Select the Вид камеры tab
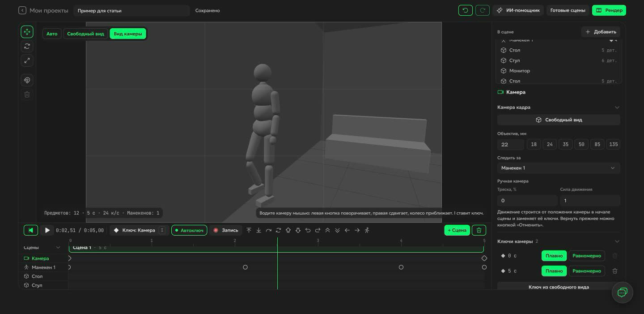This screenshot has width=644, height=314. coord(128,34)
